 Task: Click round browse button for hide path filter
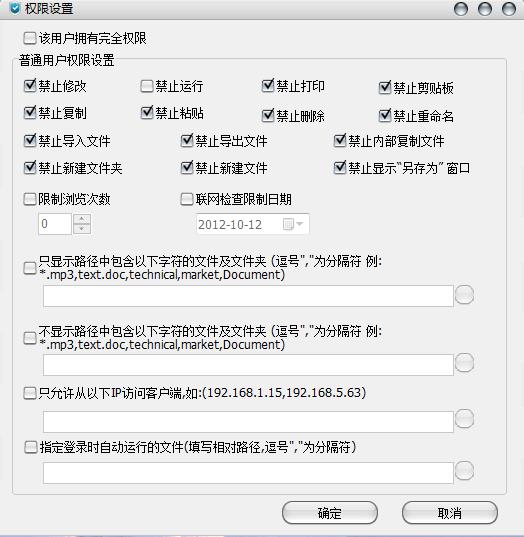click(x=464, y=362)
